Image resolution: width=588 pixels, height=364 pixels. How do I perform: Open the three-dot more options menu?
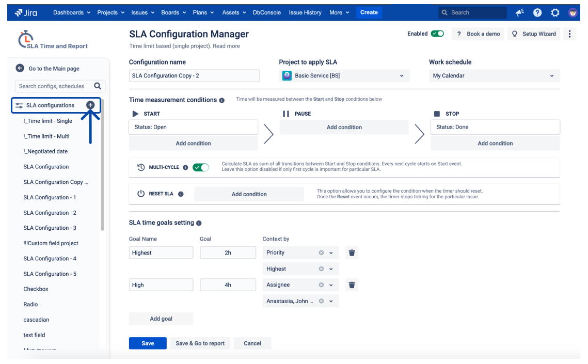coord(570,34)
